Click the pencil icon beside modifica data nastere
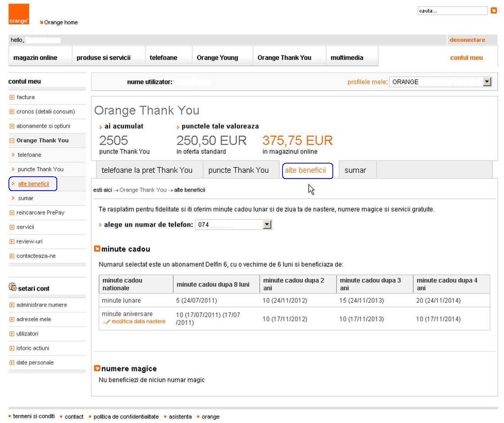Screen dimensions: 504x423 coord(106,322)
